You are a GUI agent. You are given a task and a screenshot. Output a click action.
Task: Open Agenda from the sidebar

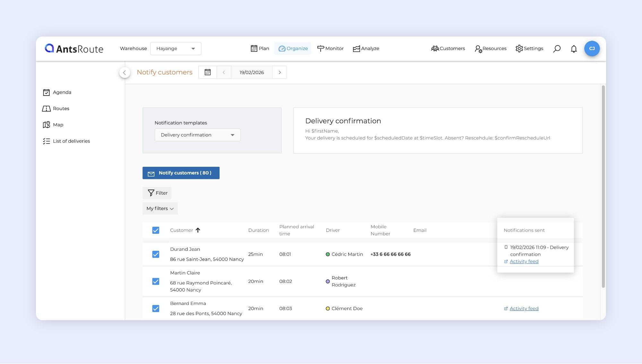62,92
